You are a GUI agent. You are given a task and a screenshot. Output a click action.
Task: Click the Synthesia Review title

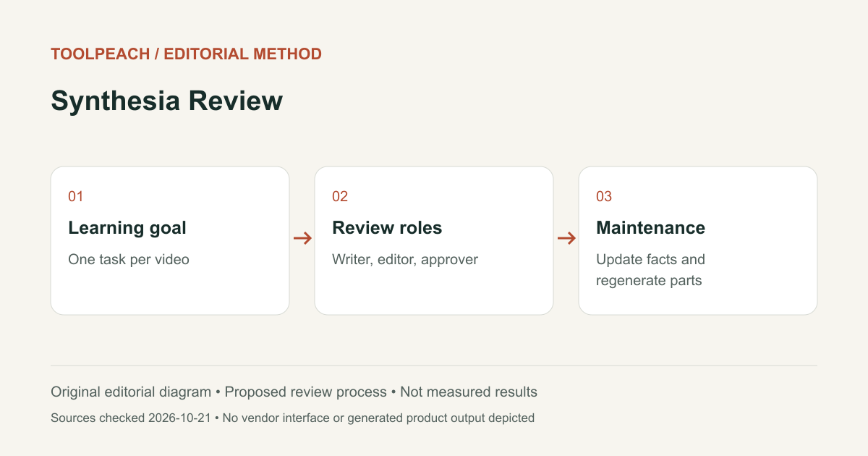click(x=166, y=101)
